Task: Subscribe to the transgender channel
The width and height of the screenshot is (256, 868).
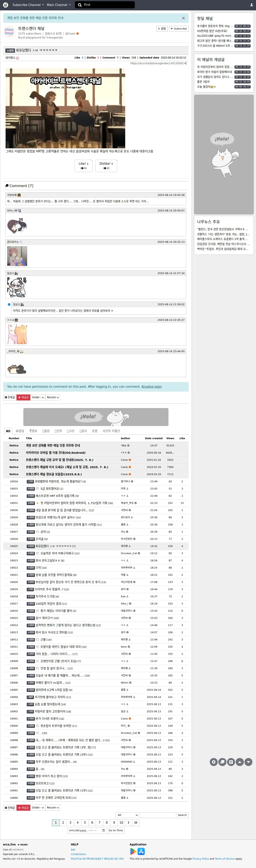Action: [x=179, y=29]
